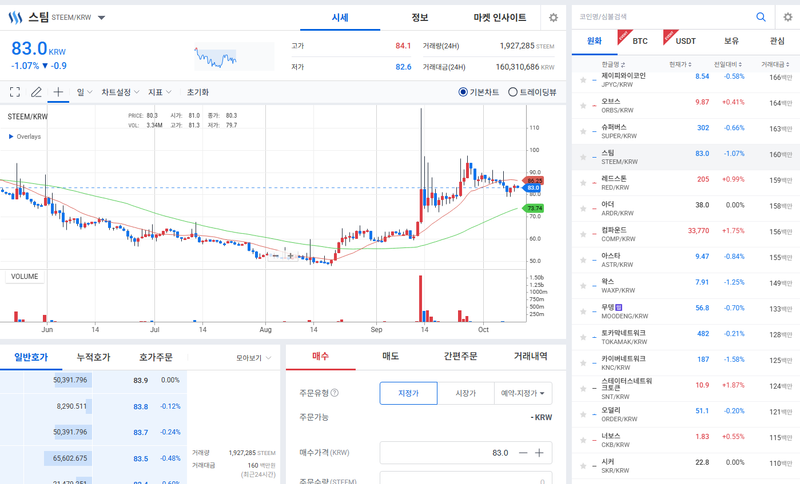
Task: Open 보유 holdings tab
Action: (731, 41)
